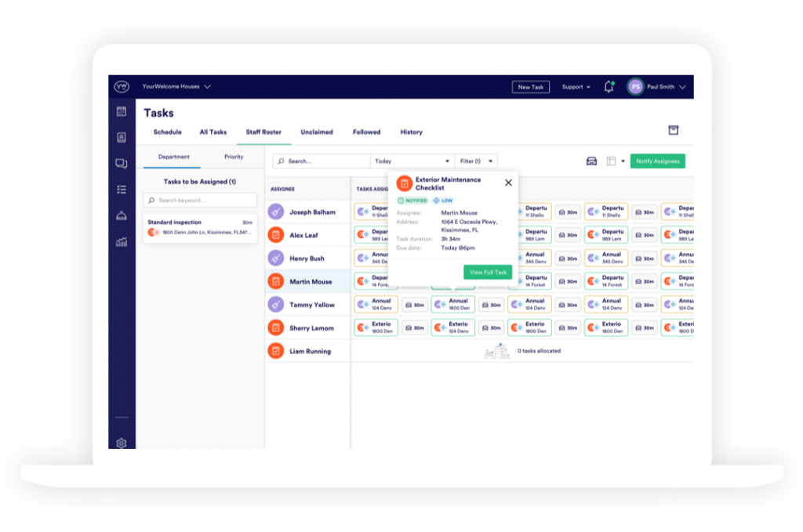Expand the YourWelcome Houses property dropdown

pyautogui.click(x=176, y=87)
